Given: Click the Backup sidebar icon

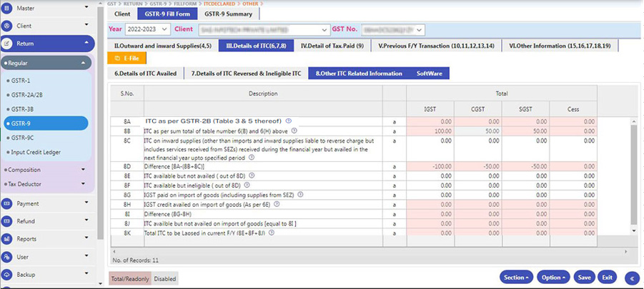Looking at the screenshot, I should [x=7, y=275].
